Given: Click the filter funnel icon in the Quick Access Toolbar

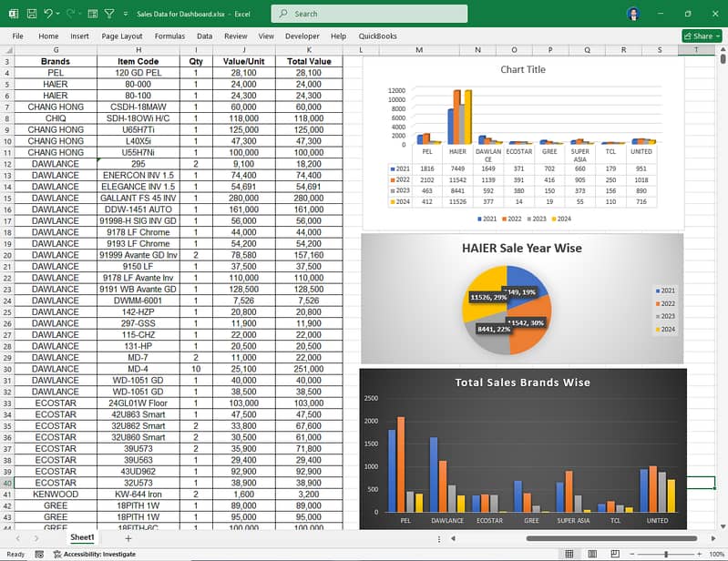Looking at the screenshot, I should click(109, 14).
